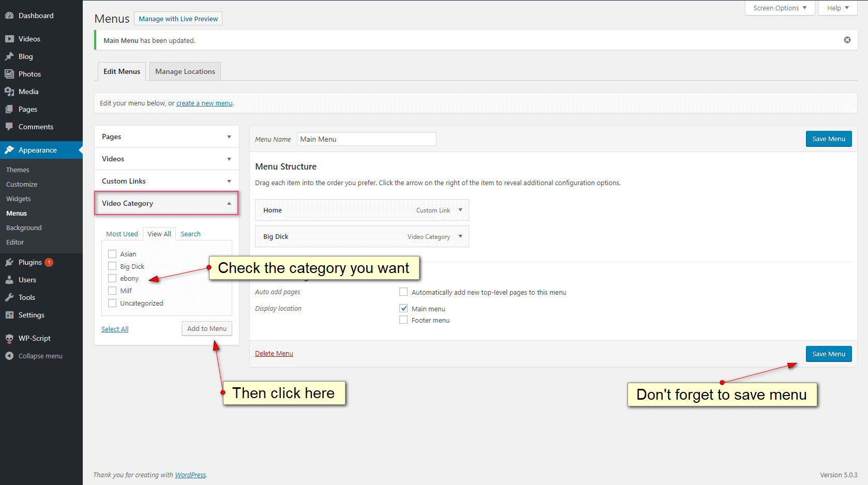
Task: Switch to the Edit Menus tab
Action: 122,71
